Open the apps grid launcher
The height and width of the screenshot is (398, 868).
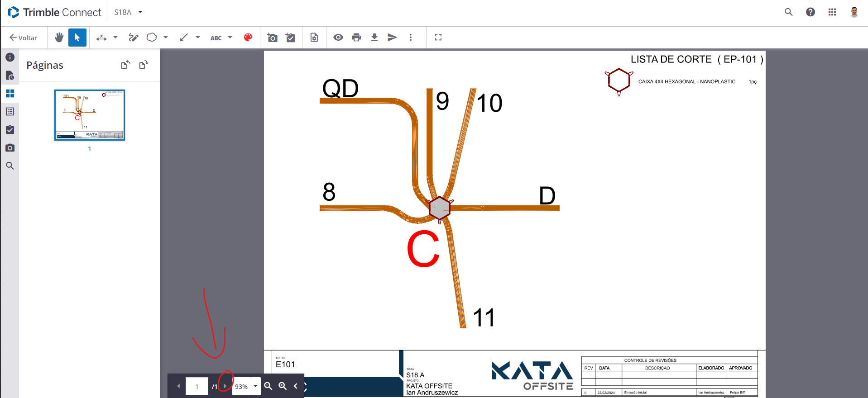pos(832,12)
